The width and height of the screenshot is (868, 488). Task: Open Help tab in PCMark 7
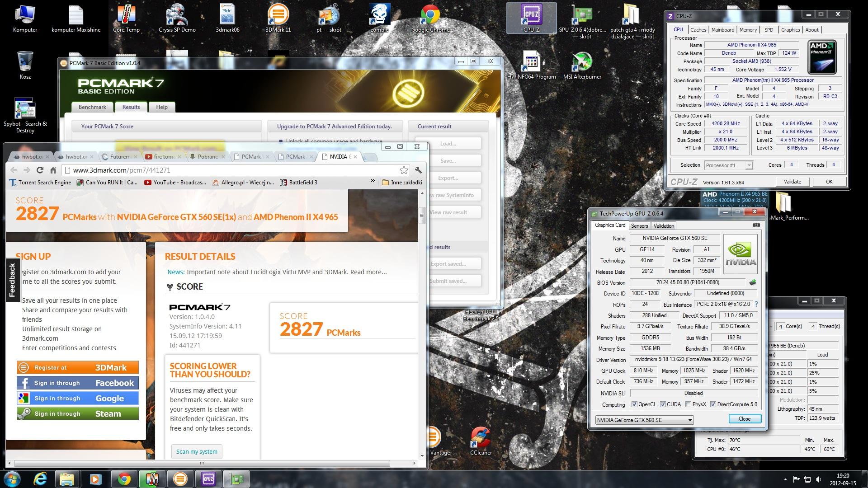[162, 107]
